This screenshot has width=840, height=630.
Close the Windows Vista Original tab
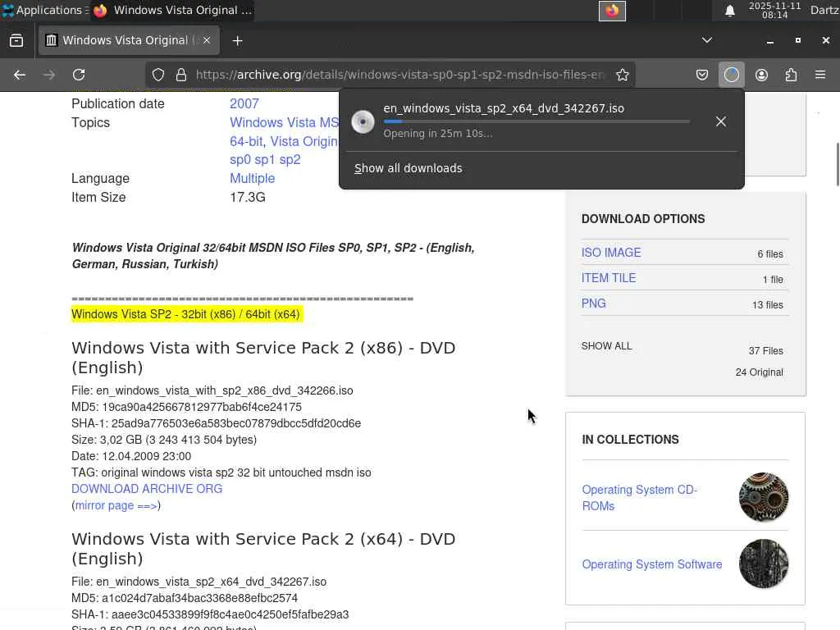207,40
